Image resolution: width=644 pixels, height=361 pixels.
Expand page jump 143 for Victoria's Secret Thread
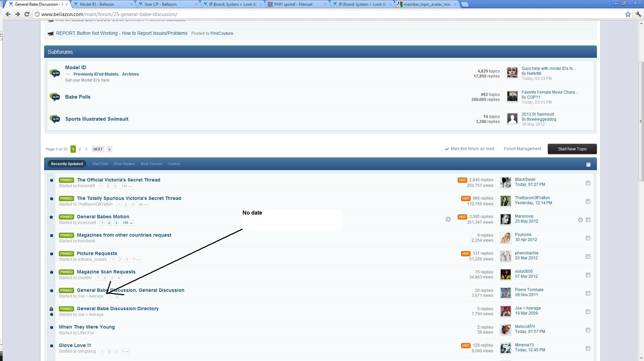point(126,186)
